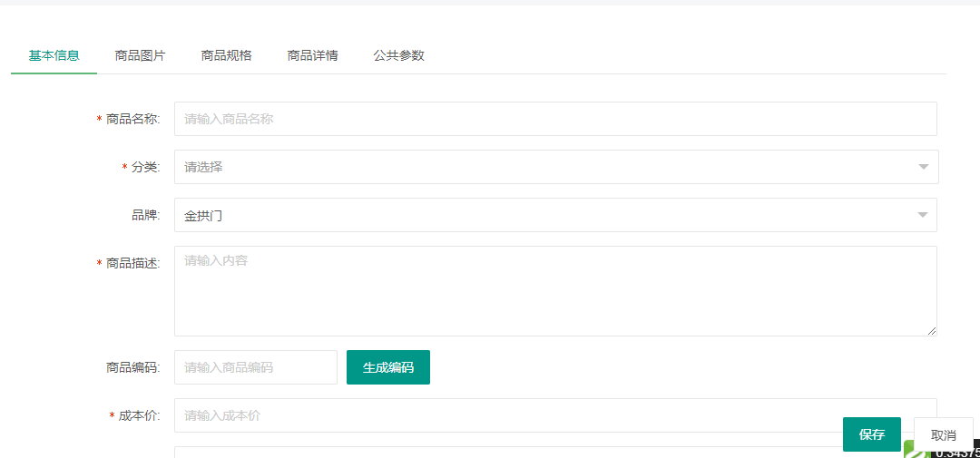Click into the 商品描述 textarea

pyautogui.click(x=555, y=291)
